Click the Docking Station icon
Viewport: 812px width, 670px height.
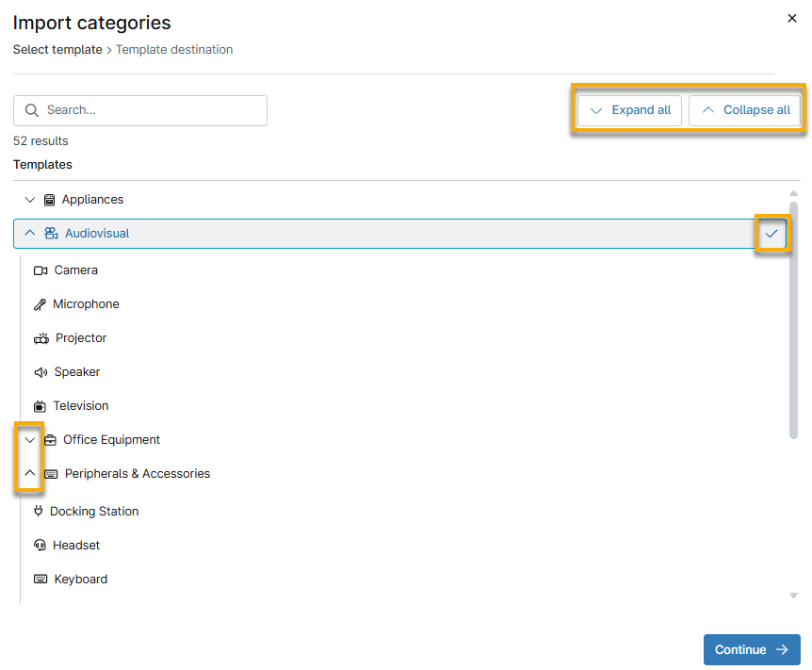pyautogui.click(x=39, y=511)
